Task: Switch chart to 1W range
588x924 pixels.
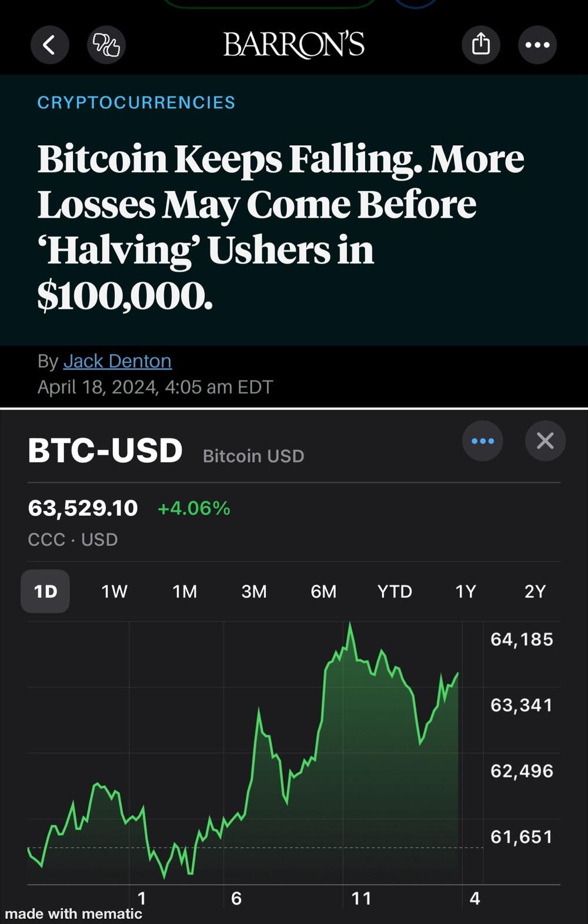Action: coord(114,591)
